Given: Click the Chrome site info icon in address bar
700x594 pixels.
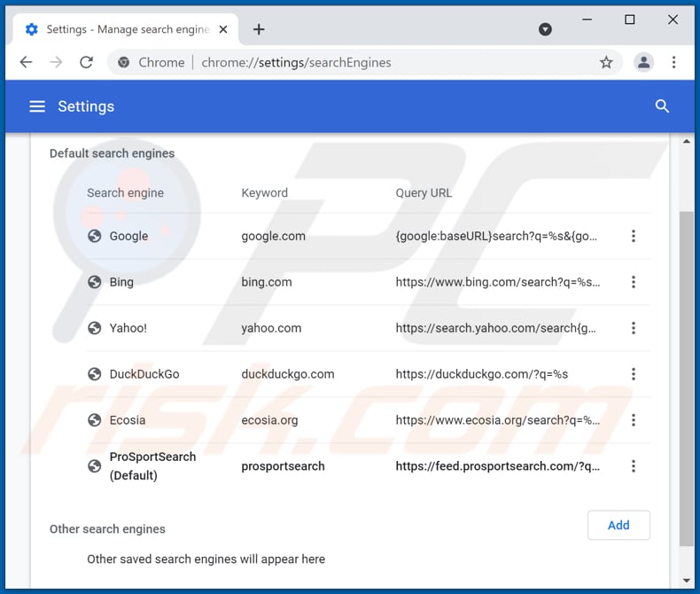Looking at the screenshot, I should 124,63.
